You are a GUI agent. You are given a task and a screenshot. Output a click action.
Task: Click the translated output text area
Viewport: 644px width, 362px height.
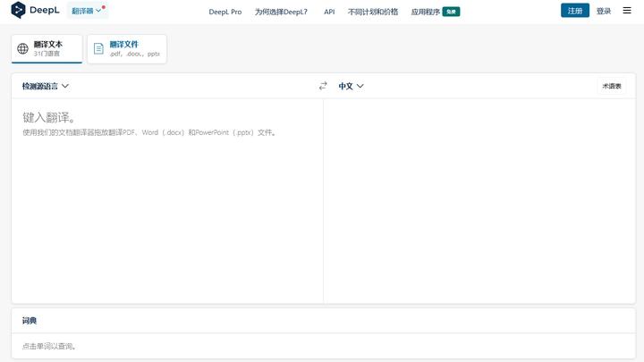479,201
